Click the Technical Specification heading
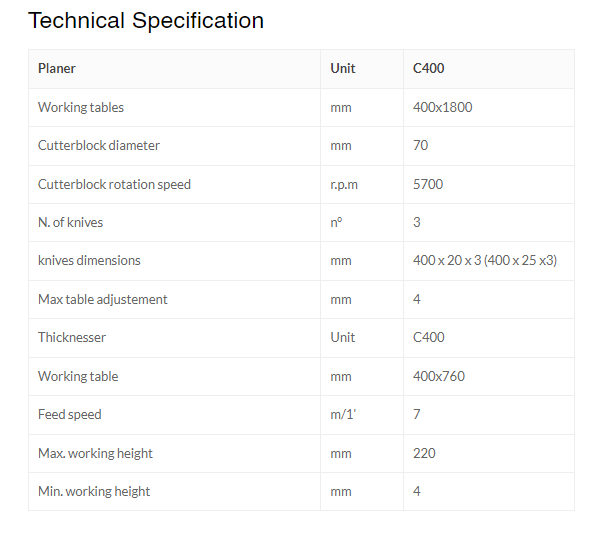The image size is (593, 544). click(146, 20)
